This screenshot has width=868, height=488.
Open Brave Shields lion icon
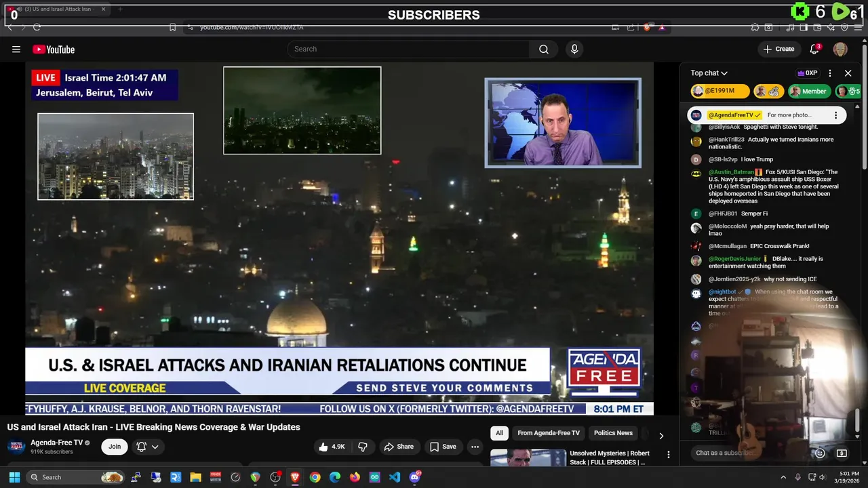point(647,27)
